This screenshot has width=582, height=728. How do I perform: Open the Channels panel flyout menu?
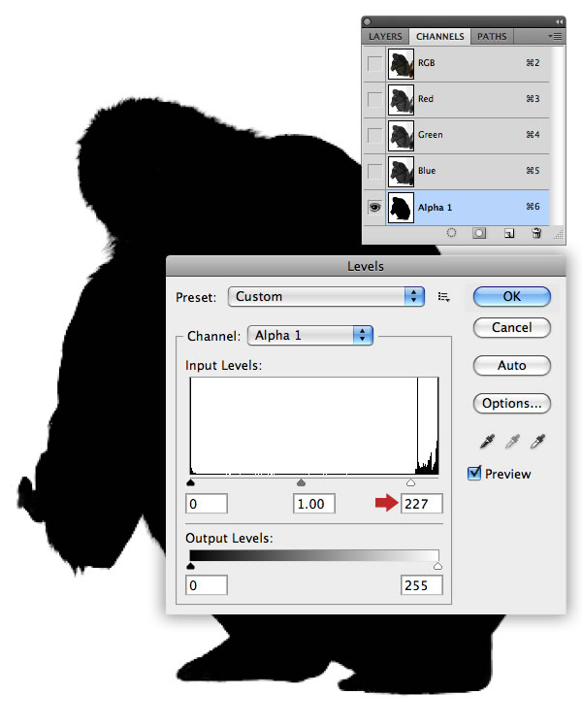(x=555, y=36)
